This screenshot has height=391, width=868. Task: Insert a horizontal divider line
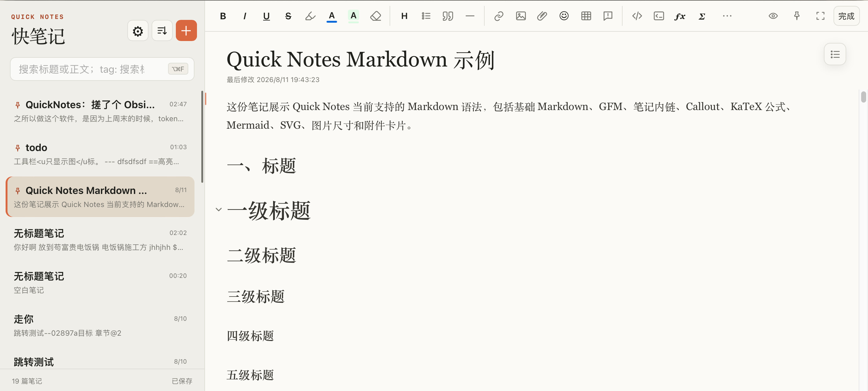click(x=470, y=16)
